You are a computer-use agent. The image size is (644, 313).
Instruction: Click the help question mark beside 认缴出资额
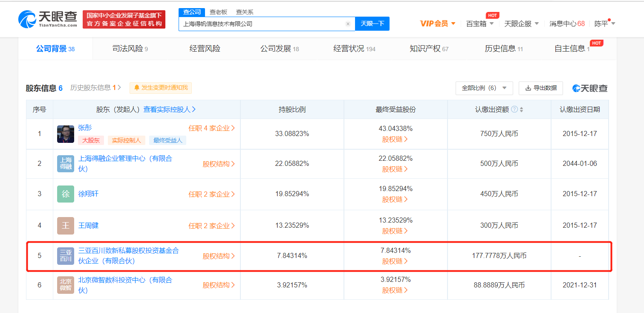(514, 110)
